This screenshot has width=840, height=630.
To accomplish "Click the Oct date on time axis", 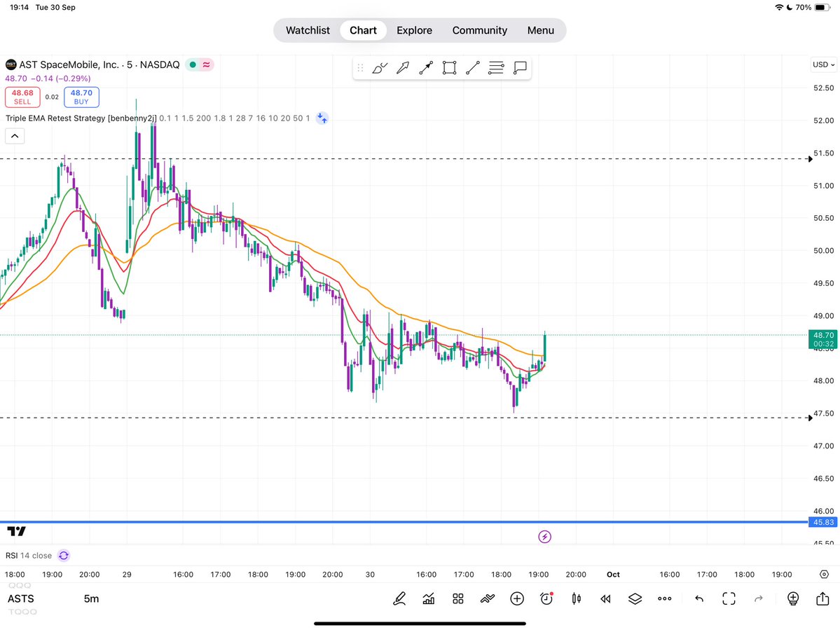I will click(614, 574).
